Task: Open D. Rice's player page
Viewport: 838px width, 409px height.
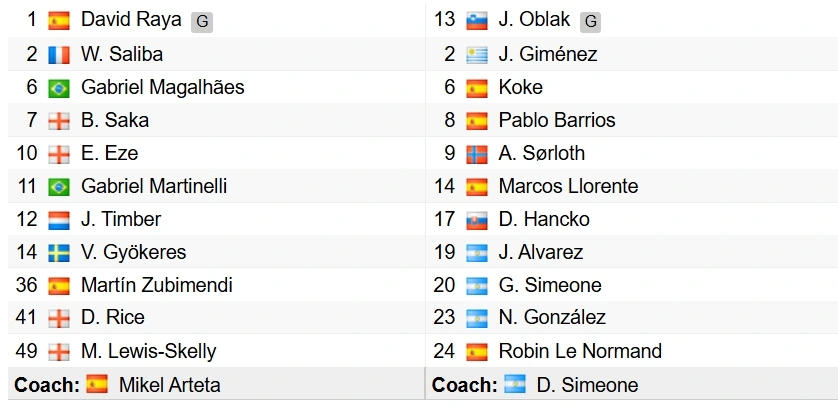Action: click(x=112, y=318)
